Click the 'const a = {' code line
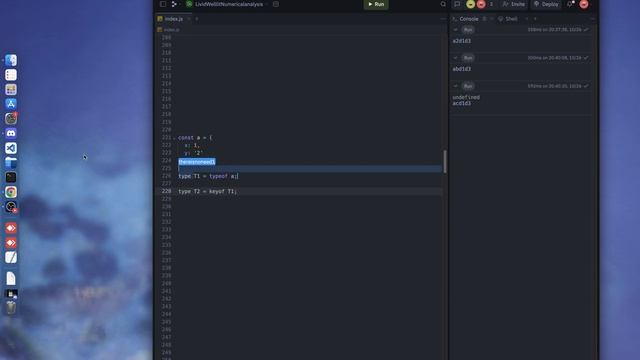640x360 pixels. pyautogui.click(x=195, y=138)
